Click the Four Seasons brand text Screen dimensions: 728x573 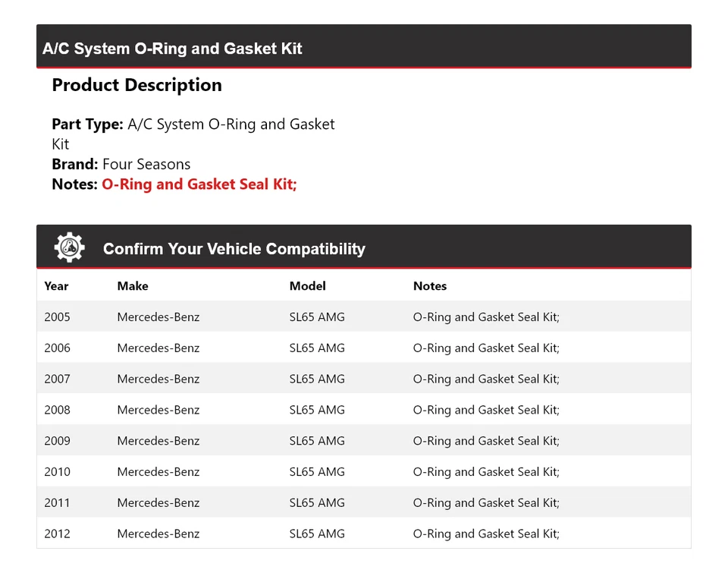[x=146, y=164]
